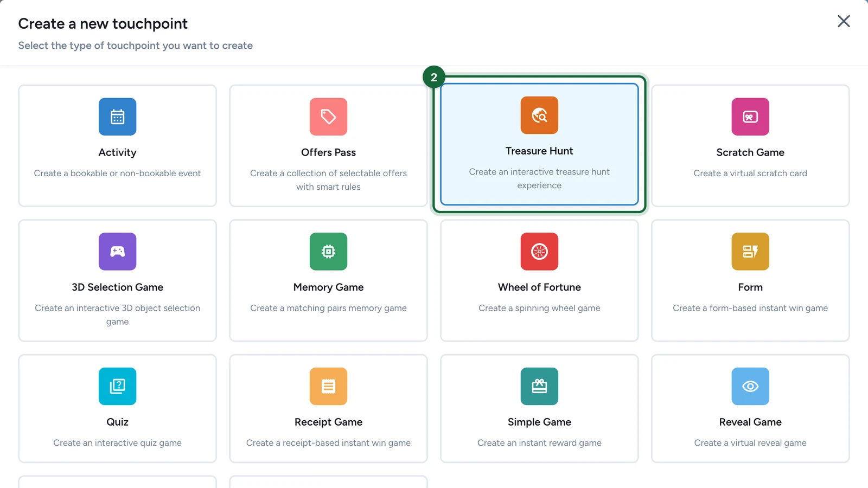This screenshot has width=868, height=488.
Task: Click the purple 3D Selection Game controller icon
Action: (x=117, y=252)
